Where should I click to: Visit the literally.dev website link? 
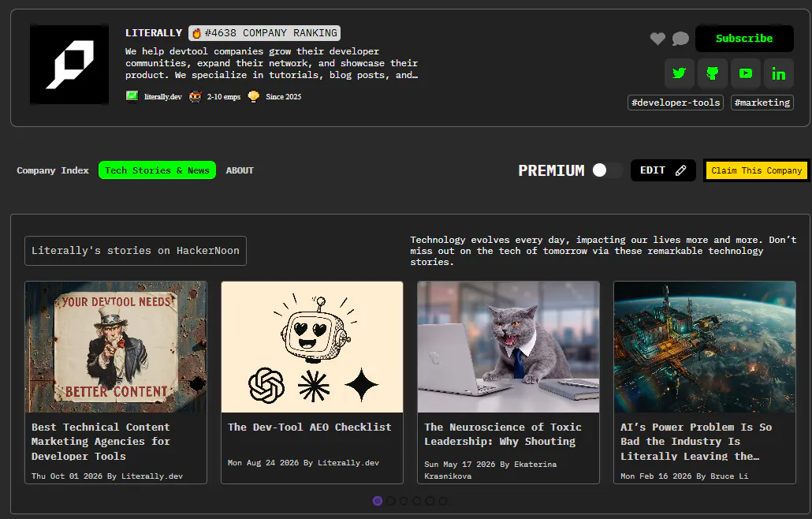click(x=162, y=97)
